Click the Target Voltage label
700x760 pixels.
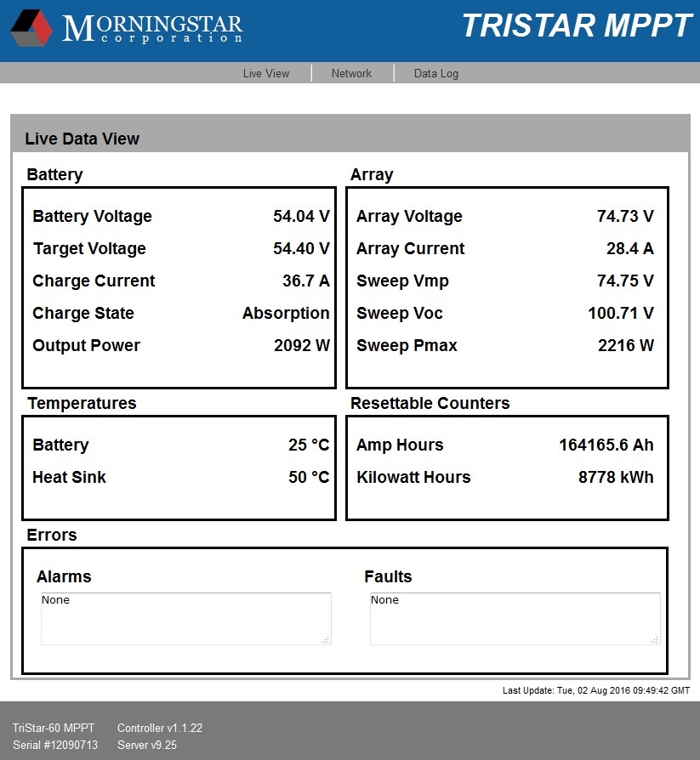[89, 248]
